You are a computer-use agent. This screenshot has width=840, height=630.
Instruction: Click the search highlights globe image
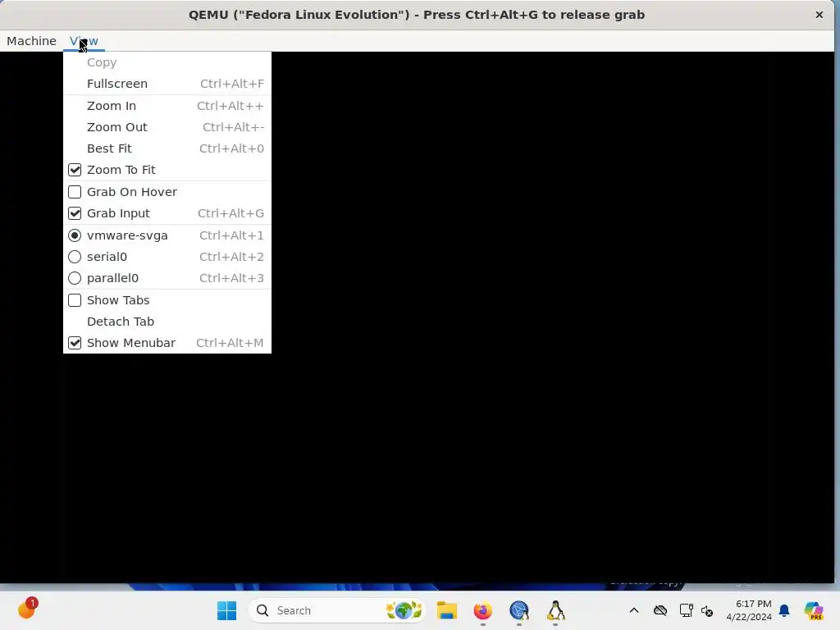[404, 610]
